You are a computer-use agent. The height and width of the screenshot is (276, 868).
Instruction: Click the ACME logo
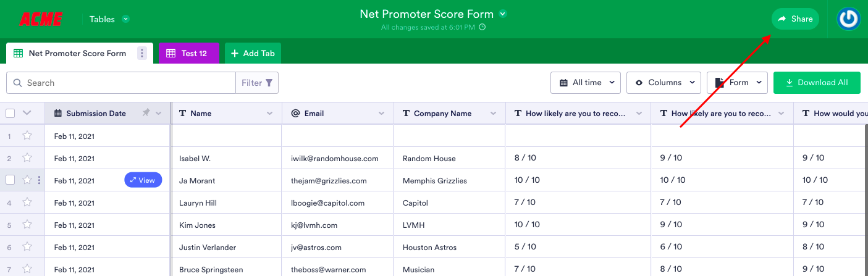[41, 19]
